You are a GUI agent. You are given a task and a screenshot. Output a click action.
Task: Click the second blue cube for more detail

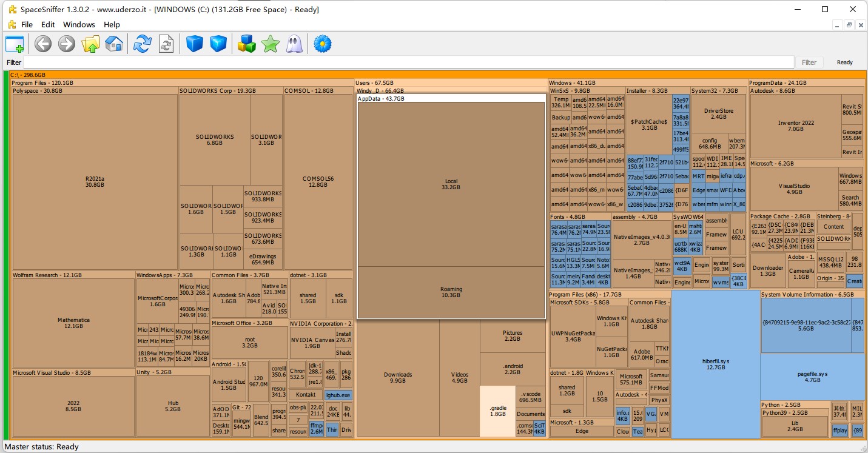tap(218, 44)
